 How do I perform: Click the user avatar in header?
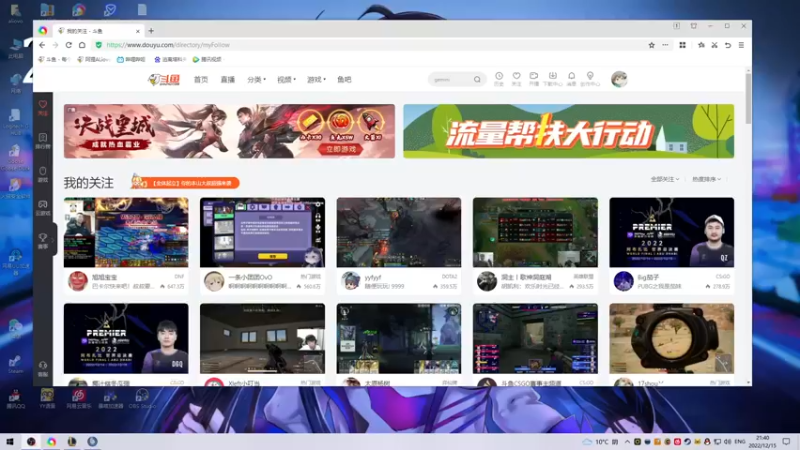619,79
